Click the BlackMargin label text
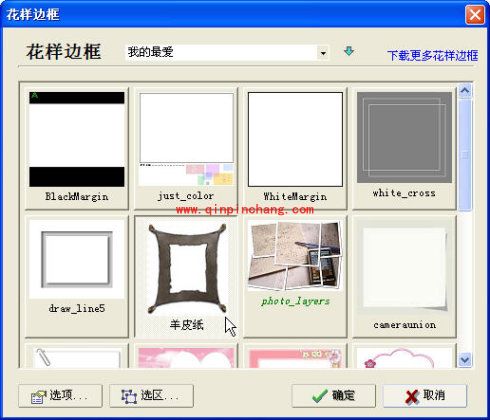The height and width of the screenshot is (420, 490). [x=77, y=197]
